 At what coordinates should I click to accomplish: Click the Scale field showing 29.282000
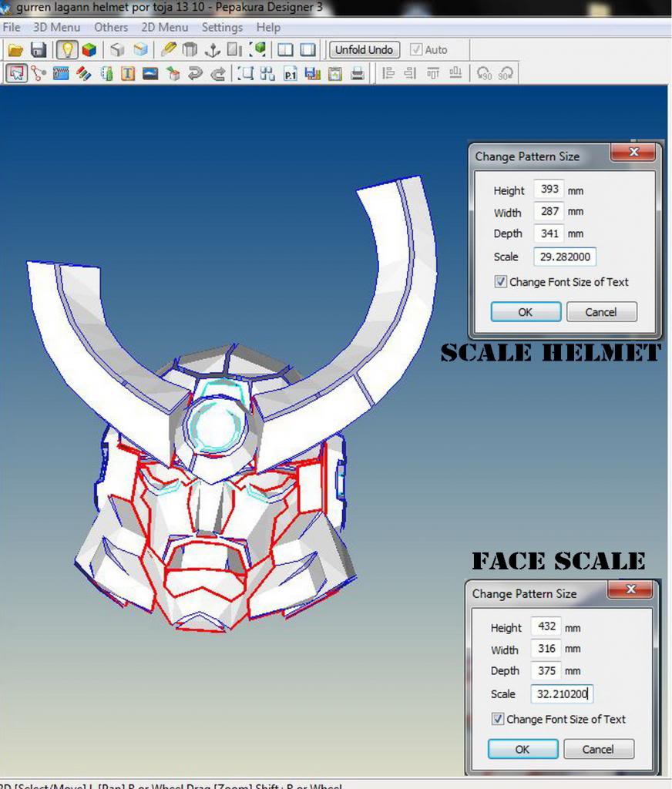click(x=565, y=257)
